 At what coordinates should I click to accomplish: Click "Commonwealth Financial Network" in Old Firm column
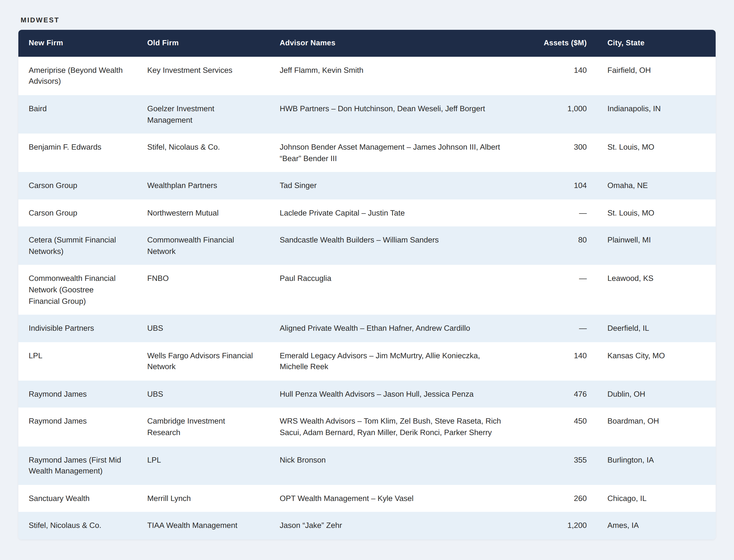pos(191,246)
